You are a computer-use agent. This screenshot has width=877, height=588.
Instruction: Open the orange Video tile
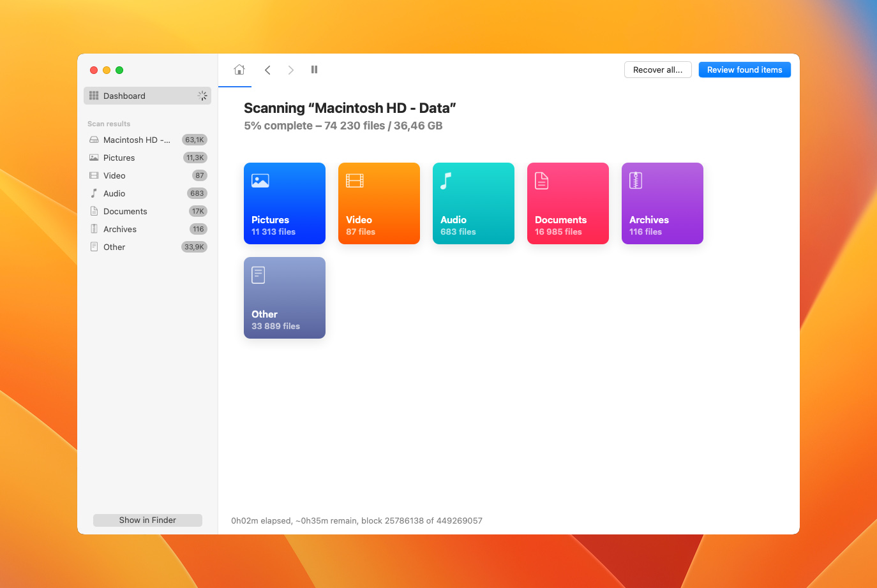[x=379, y=203]
